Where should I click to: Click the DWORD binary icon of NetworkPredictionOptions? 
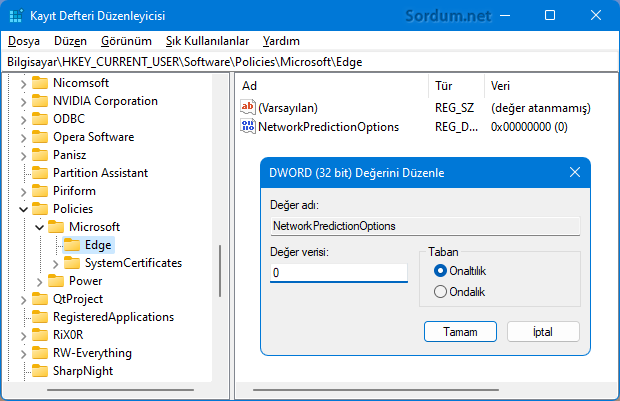[248, 126]
